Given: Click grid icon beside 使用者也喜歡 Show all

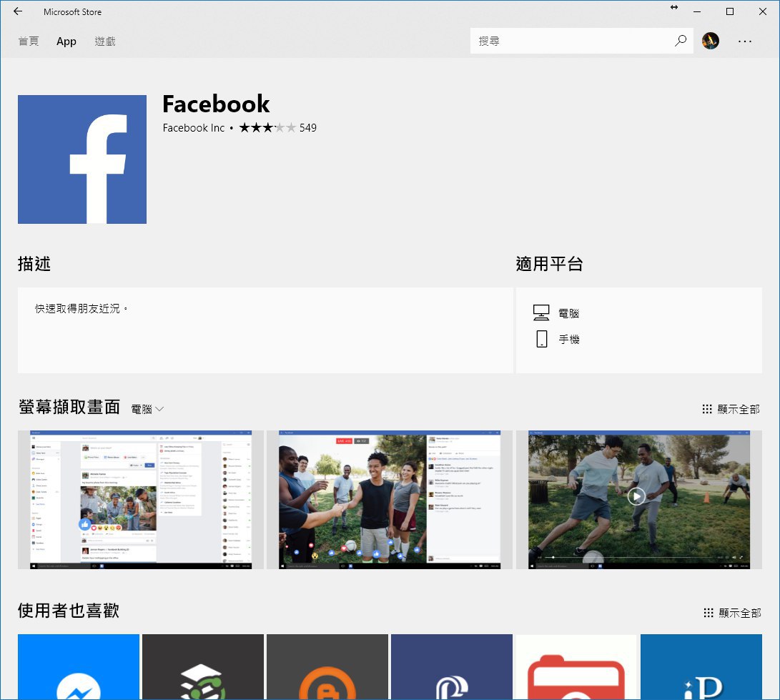Looking at the screenshot, I should click(x=709, y=613).
